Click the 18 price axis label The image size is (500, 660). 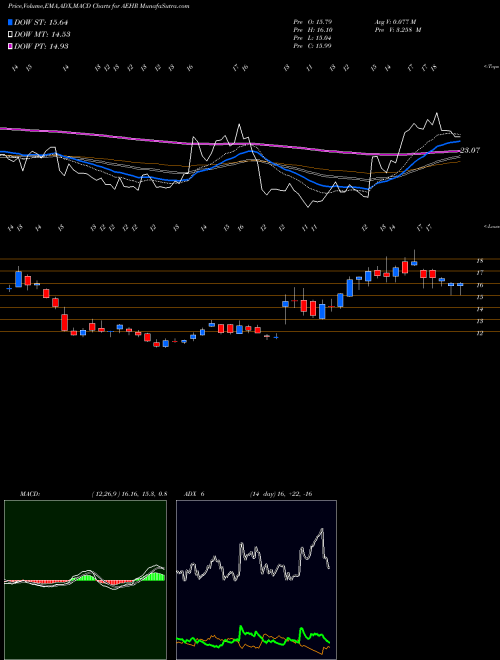pyautogui.click(x=479, y=261)
